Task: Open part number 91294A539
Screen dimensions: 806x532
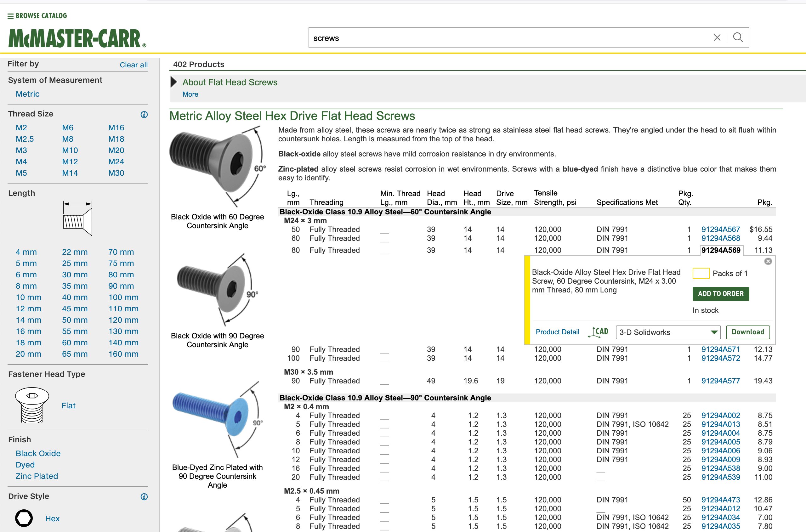Action: pyautogui.click(x=720, y=477)
